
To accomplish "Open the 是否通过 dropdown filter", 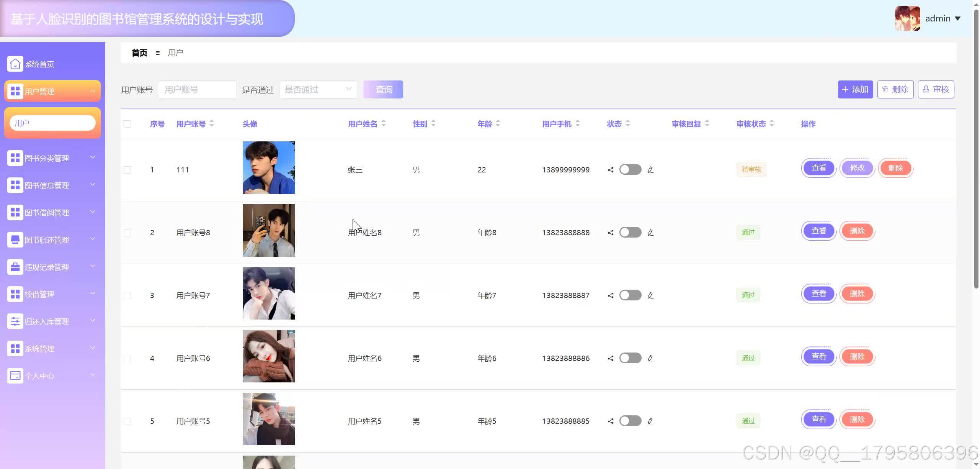I will click(318, 90).
